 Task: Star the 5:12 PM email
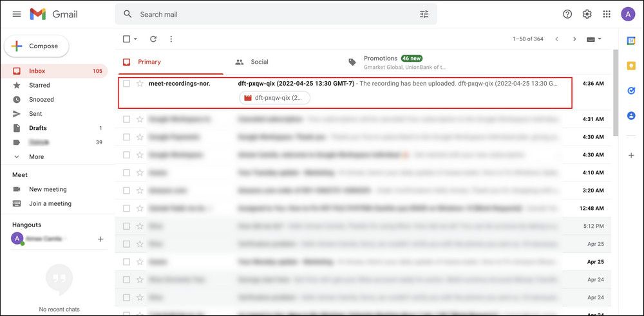pyautogui.click(x=140, y=226)
